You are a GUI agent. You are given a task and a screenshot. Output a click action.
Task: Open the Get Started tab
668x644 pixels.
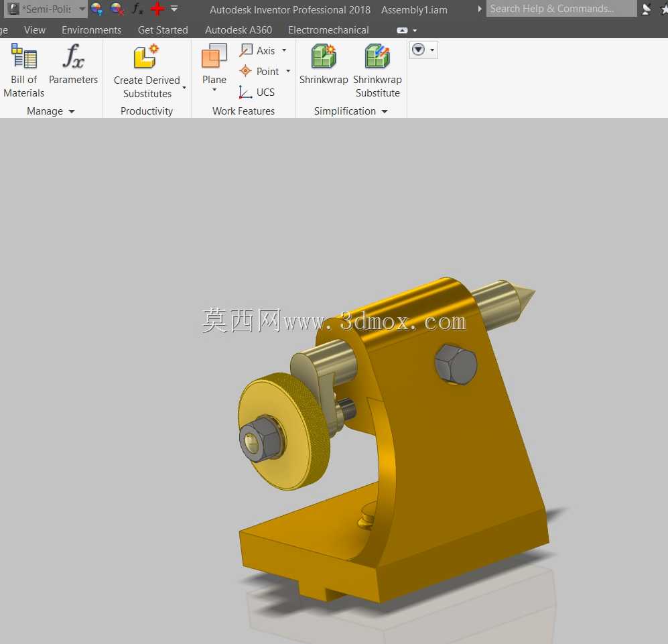click(x=163, y=30)
